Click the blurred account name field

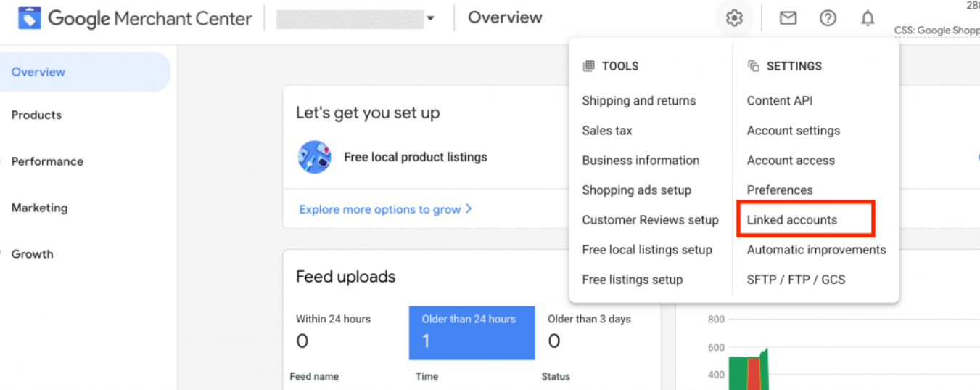tap(350, 19)
